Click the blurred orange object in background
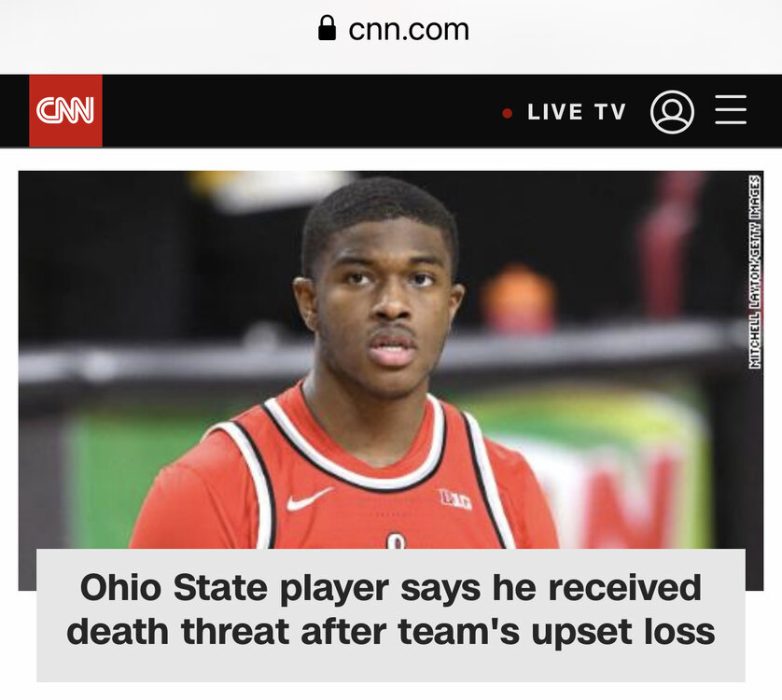The height and width of the screenshot is (700, 782). tap(519, 298)
